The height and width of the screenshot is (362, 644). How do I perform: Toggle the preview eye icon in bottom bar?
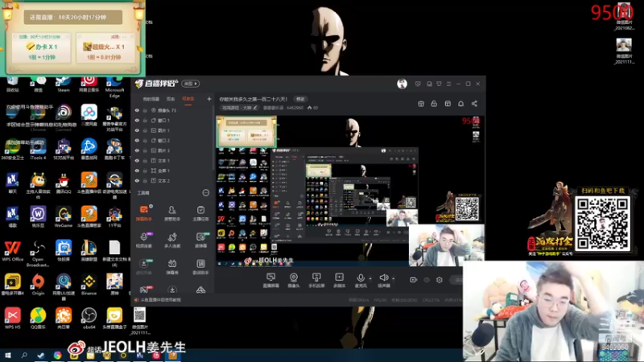427,279
